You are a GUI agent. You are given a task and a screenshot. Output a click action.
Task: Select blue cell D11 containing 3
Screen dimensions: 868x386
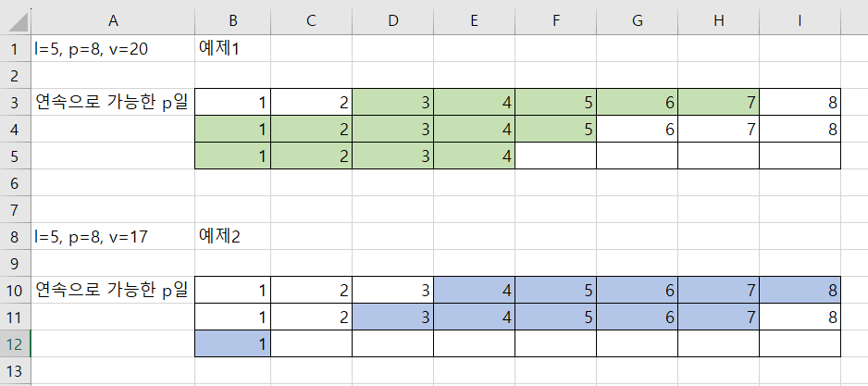[x=393, y=317]
